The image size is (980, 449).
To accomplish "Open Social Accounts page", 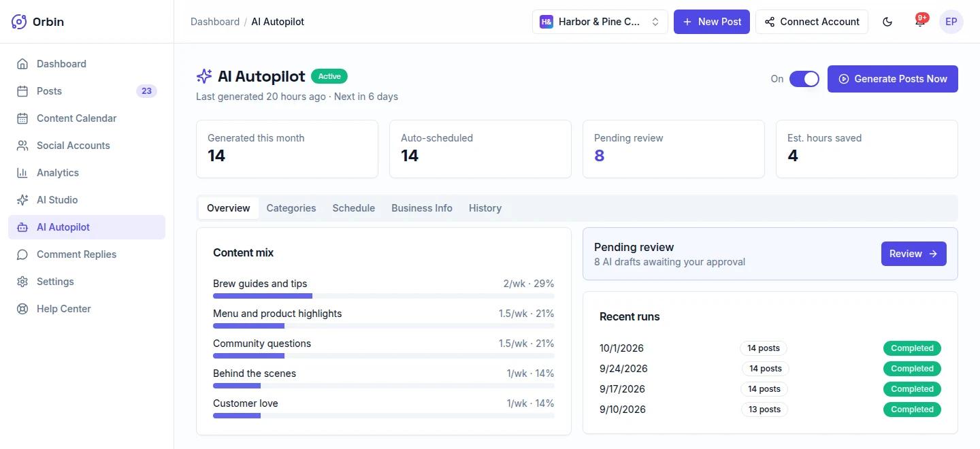I will pos(86,146).
